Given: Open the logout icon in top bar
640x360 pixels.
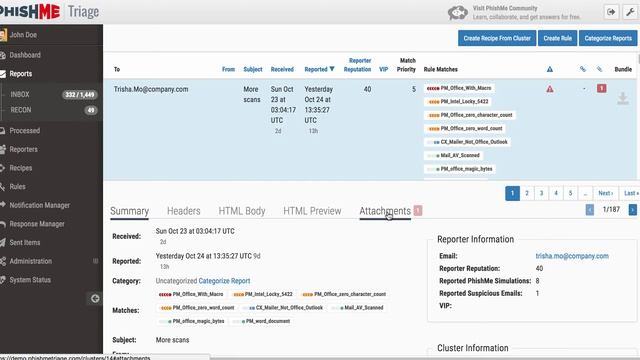Looking at the screenshot, I should (611, 12).
